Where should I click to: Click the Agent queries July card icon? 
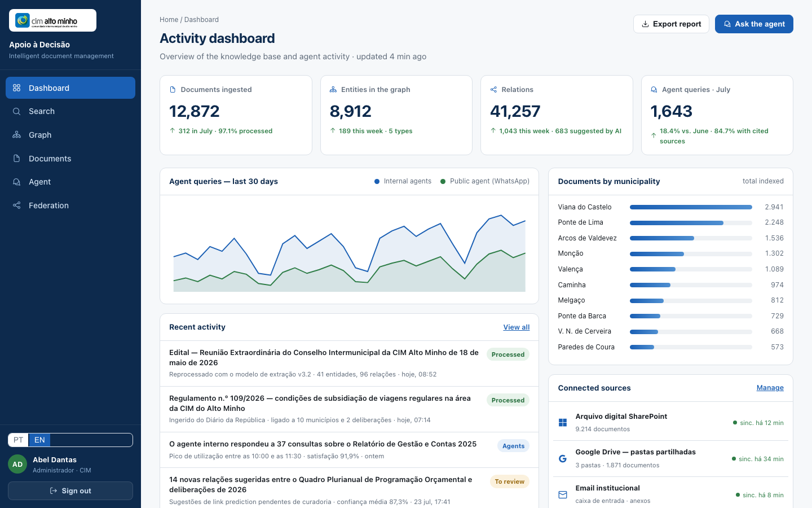point(654,90)
